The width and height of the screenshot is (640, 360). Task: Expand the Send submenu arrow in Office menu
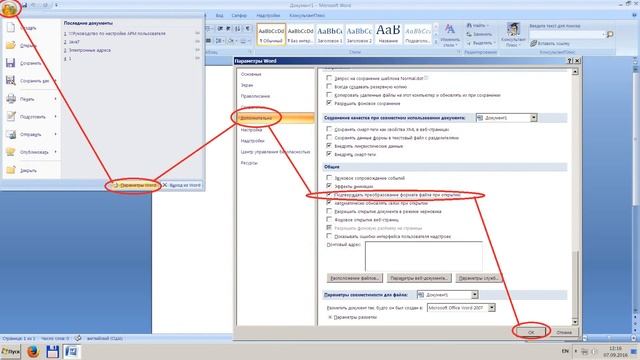[x=56, y=134]
